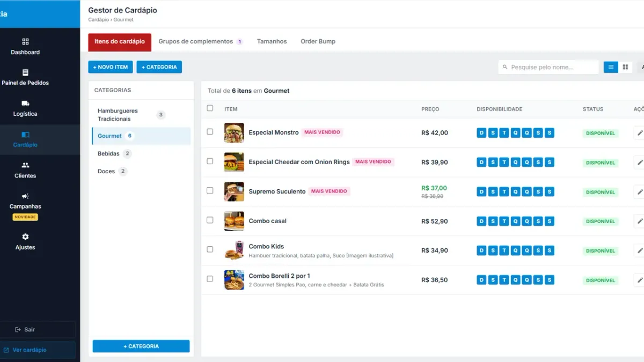Check the Especial Monstro row checkbox
644x362 pixels.
coord(210,131)
